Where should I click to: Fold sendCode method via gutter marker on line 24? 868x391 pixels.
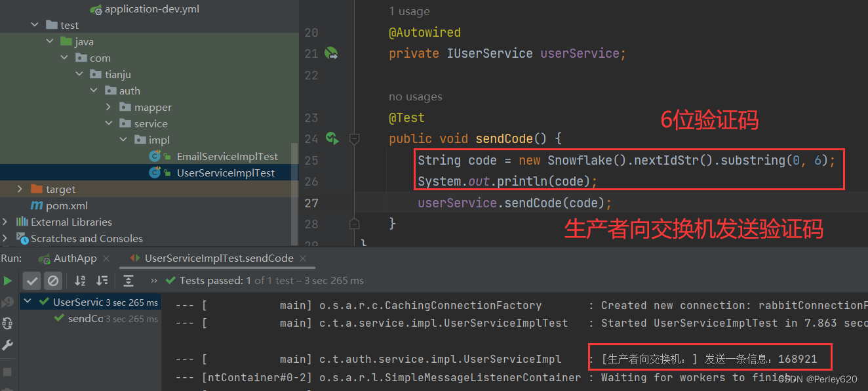coord(354,138)
